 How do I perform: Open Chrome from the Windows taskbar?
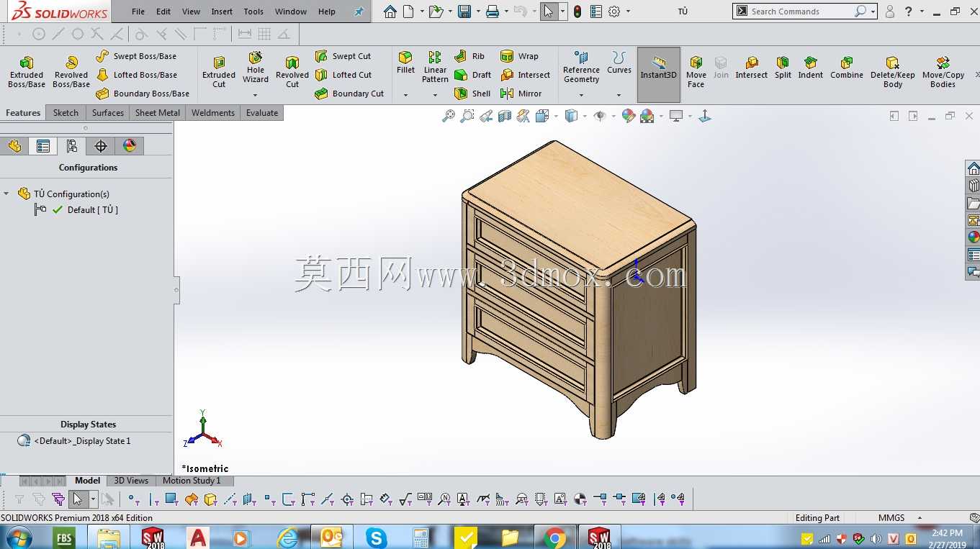pos(554,537)
